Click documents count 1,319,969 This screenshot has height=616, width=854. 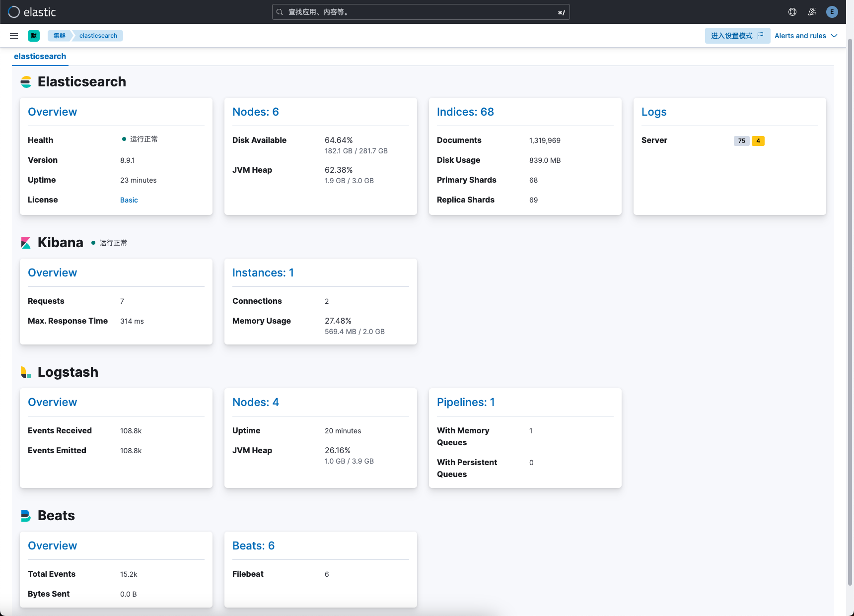(x=545, y=140)
